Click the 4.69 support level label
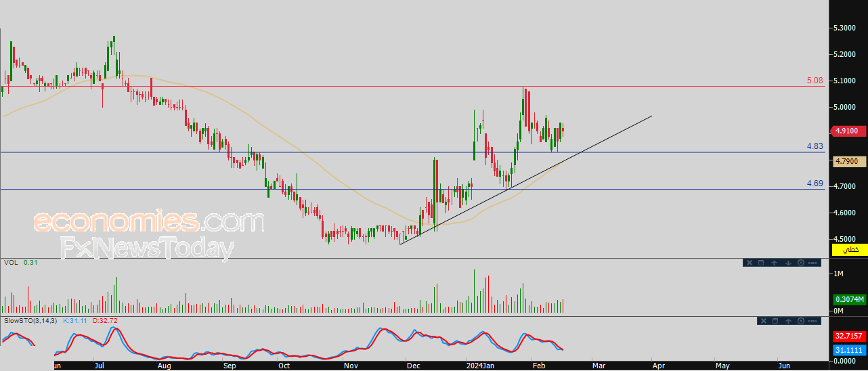This screenshot has height=371, width=868. (x=815, y=183)
